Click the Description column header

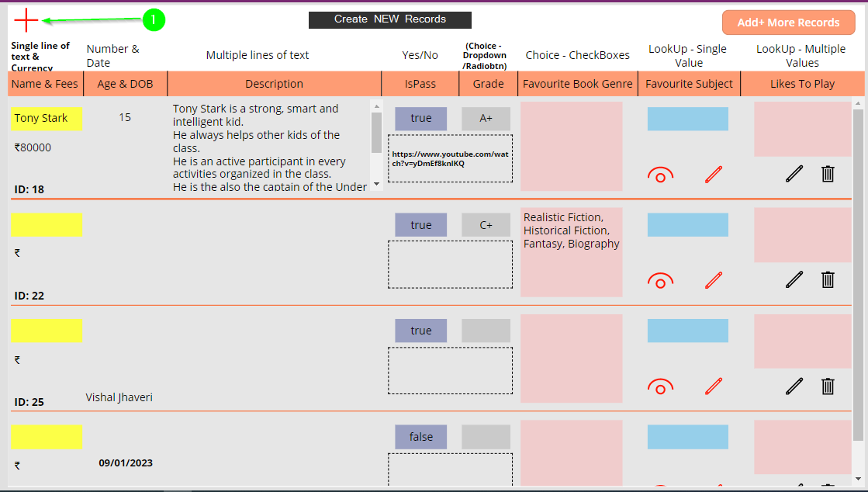pos(274,84)
